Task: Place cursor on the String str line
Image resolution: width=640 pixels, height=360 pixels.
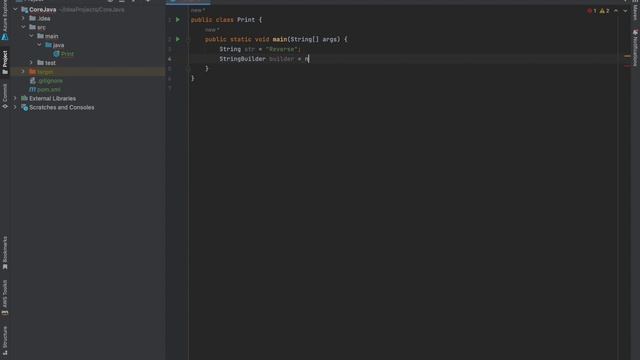Action: click(260, 49)
